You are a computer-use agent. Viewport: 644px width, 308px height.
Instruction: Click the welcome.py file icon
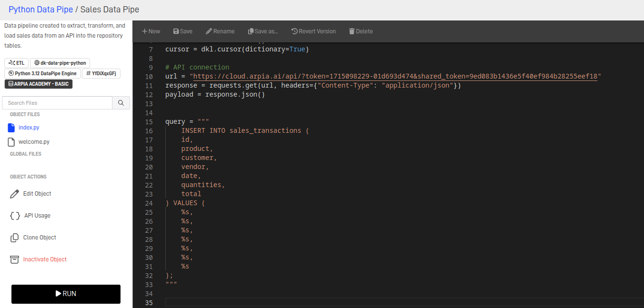point(11,142)
